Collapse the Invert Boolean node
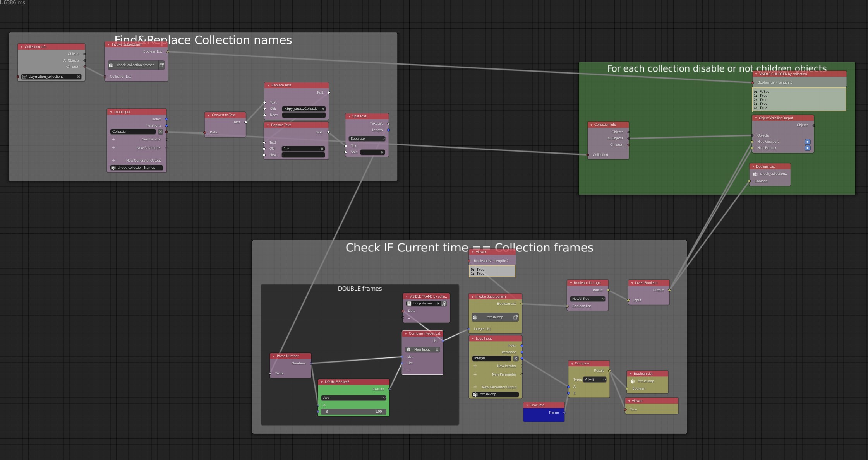This screenshot has width=868, height=460. pyautogui.click(x=632, y=283)
